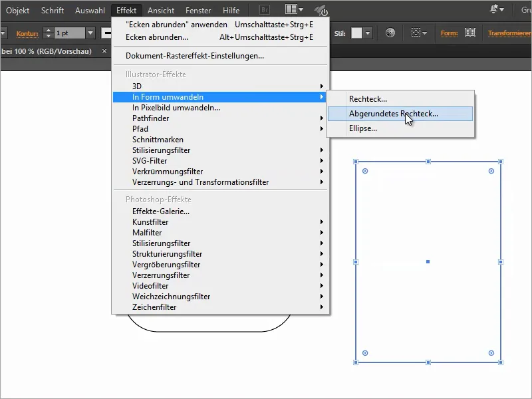Expand the Verzerrungsfilter submenu
532x399 pixels.
[x=220, y=275]
